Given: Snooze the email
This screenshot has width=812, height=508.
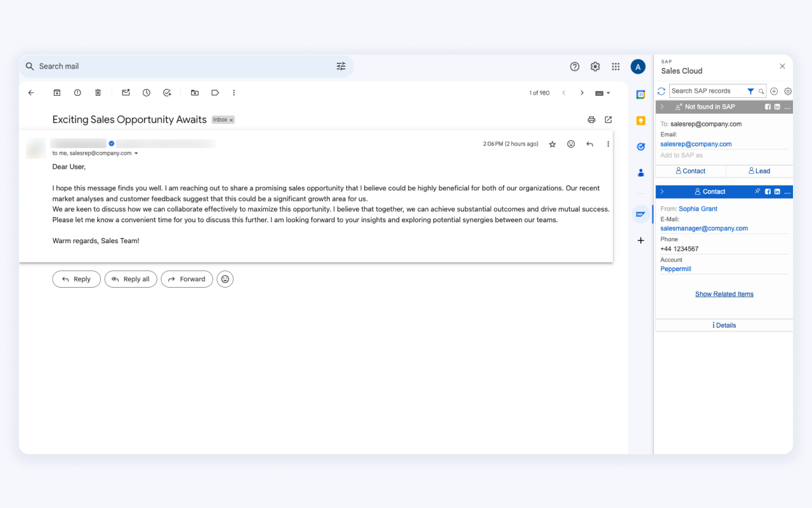Looking at the screenshot, I should click(x=146, y=92).
